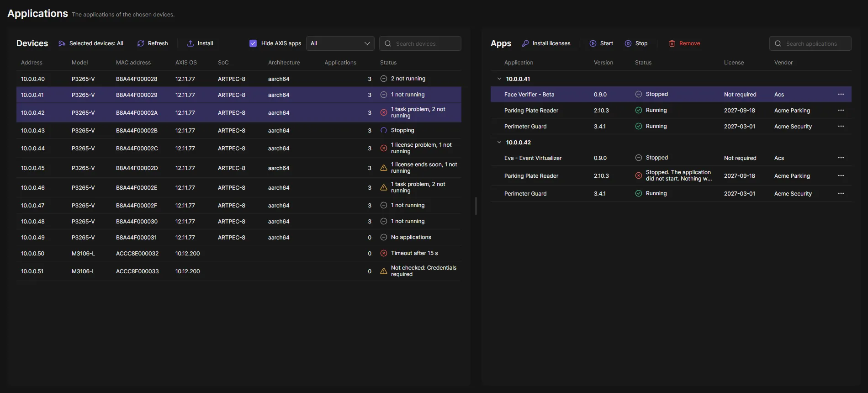Click the warning icon for device 10.0.0.45

tap(384, 168)
